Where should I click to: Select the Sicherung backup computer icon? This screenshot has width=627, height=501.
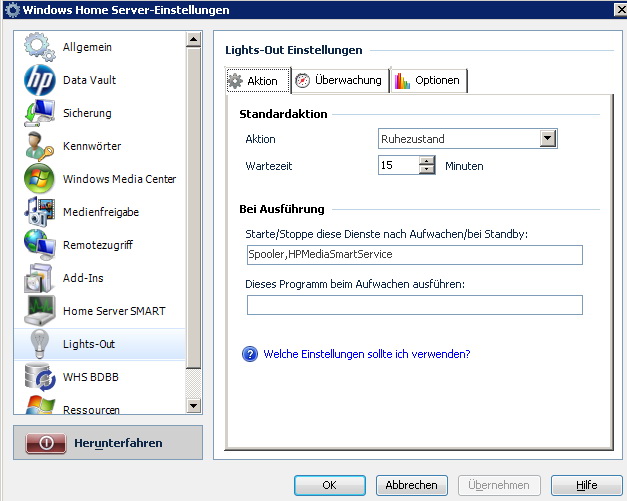[39, 113]
